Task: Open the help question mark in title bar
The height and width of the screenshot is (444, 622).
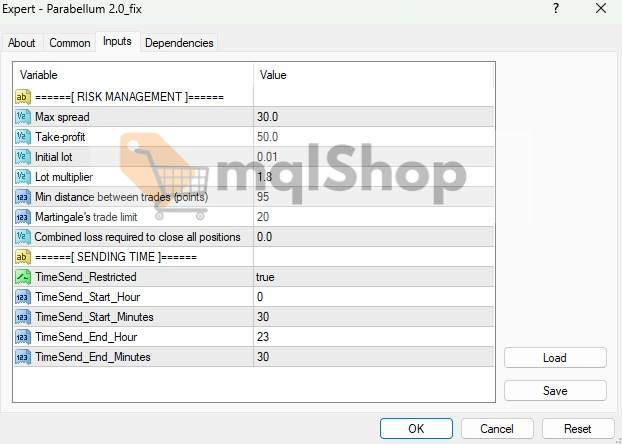Action: coord(556,8)
